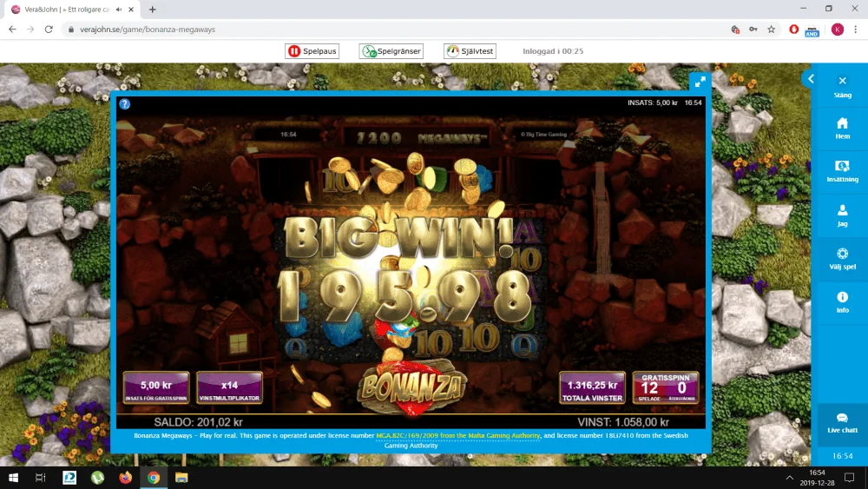The height and width of the screenshot is (489, 868).
Task: Click the Totala Vinster 1.316,25 kr panel
Action: [x=592, y=387]
